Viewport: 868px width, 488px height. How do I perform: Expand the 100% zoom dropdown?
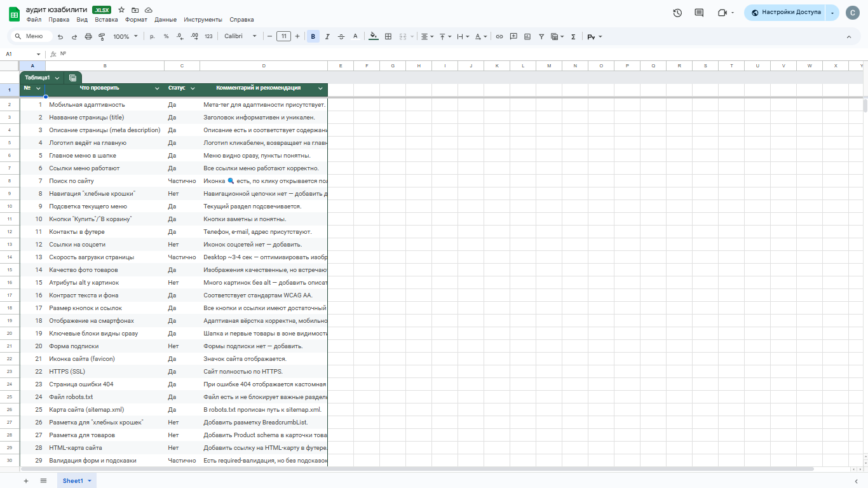point(125,37)
